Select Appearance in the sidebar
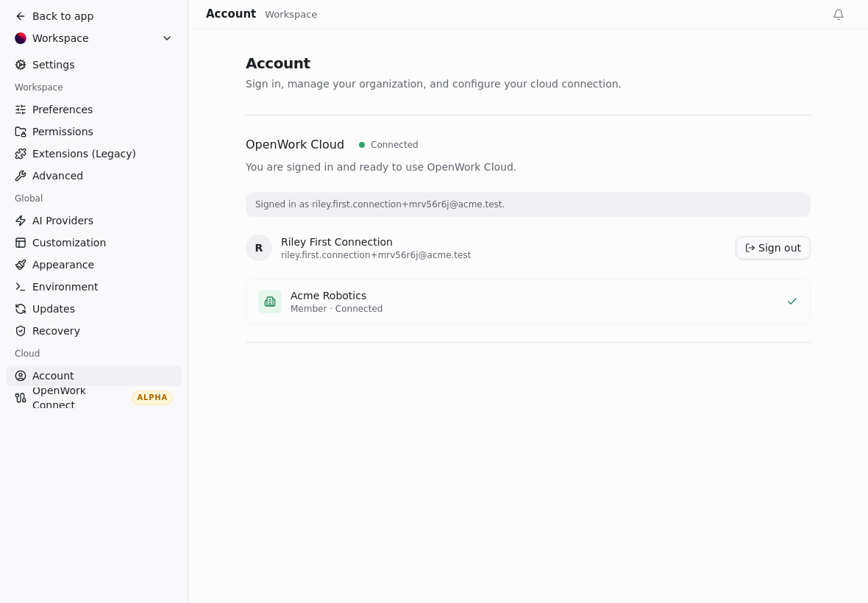 click(x=93, y=265)
